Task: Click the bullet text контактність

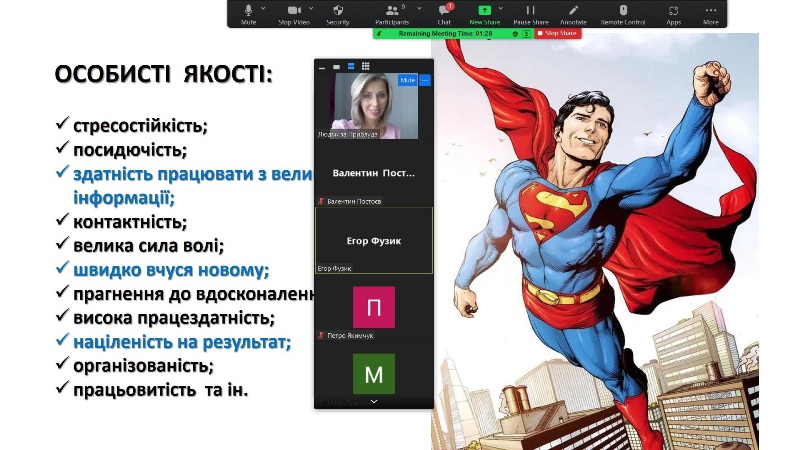Action: 130,222
